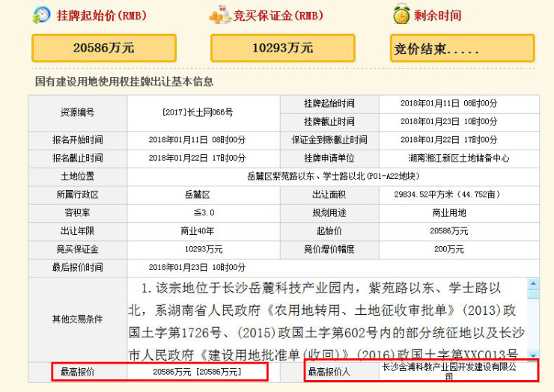Click 长沙含浦科教产业园开发建设有限公司 bidder name

click(x=449, y=372)
